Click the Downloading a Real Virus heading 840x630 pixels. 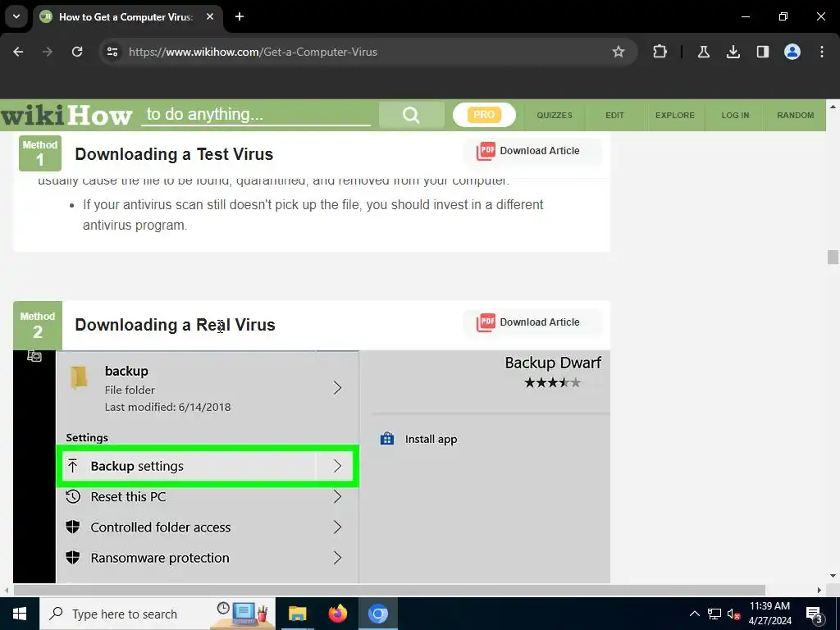point(176,325)
